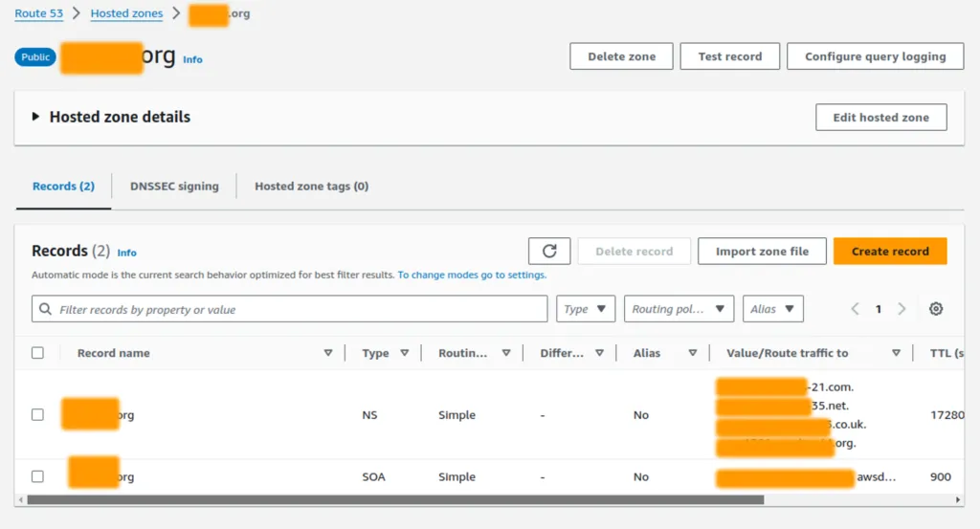980x529 pixels.
Task: Click the horizontal table scrollbar
Action: coord(395,499)
